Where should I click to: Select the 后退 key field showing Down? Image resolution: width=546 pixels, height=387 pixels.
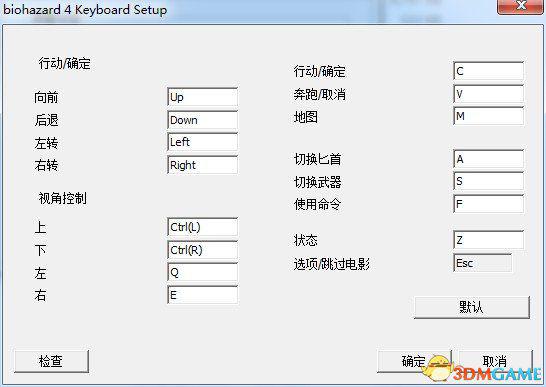202,120
